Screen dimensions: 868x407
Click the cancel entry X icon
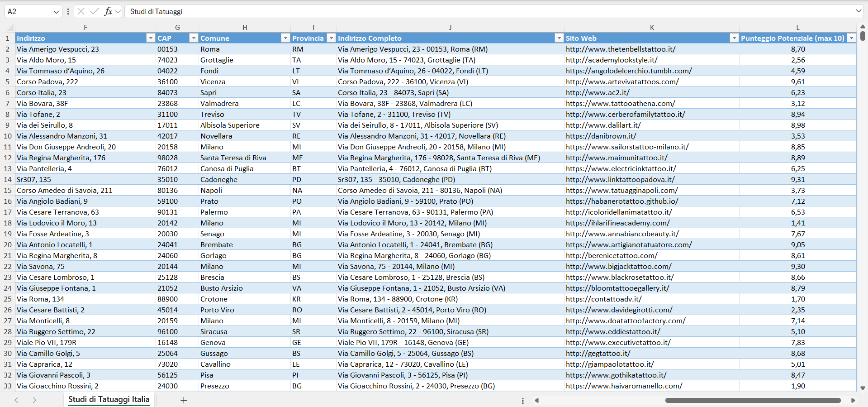[x=81, y=11]
